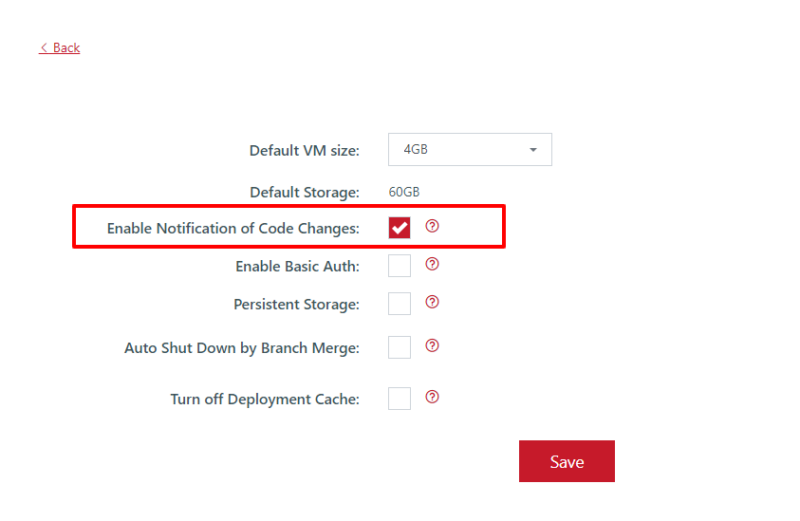Check Auto Shut Down by Branch Merge

coord(399,347)
